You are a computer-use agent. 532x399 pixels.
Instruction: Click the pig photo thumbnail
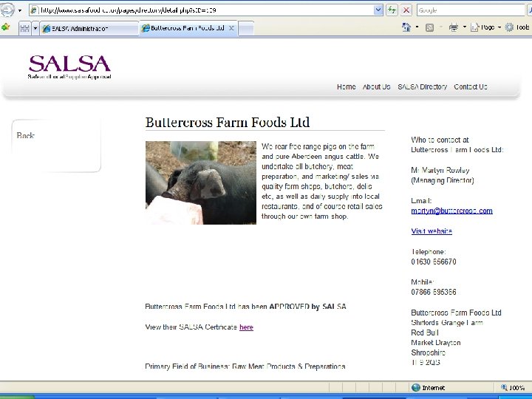click(201, 183)
